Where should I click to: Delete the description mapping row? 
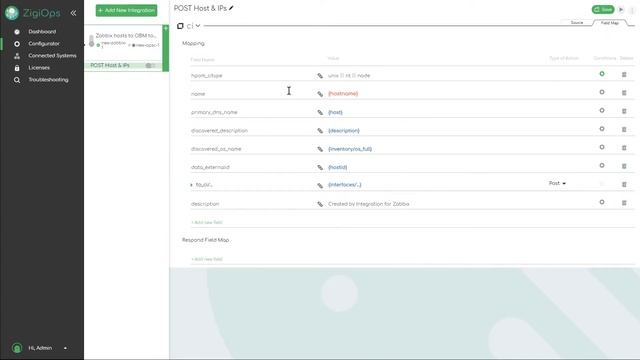point(624,203)
